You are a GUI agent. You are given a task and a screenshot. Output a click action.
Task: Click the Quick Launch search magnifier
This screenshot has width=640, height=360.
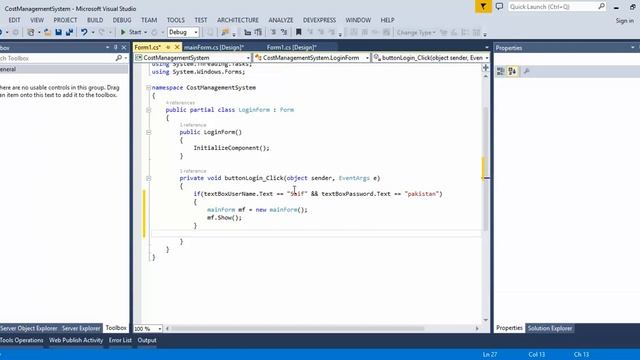[602, 7]
